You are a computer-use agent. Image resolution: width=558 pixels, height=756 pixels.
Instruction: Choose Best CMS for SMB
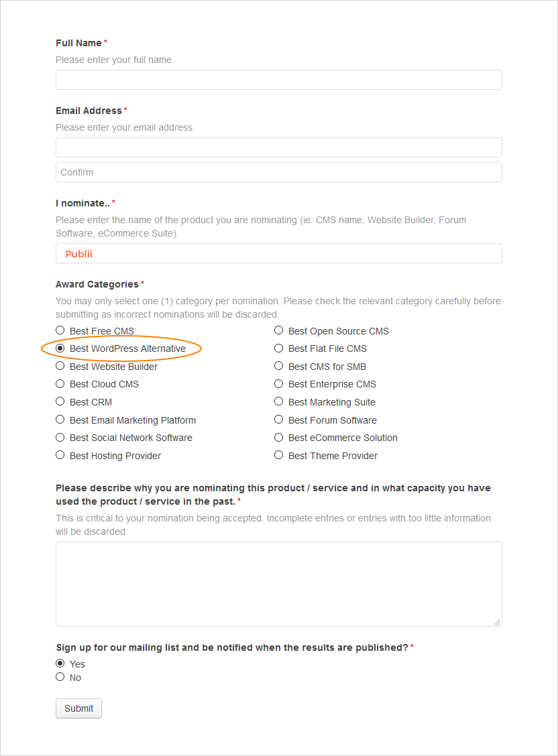[278, 365]
